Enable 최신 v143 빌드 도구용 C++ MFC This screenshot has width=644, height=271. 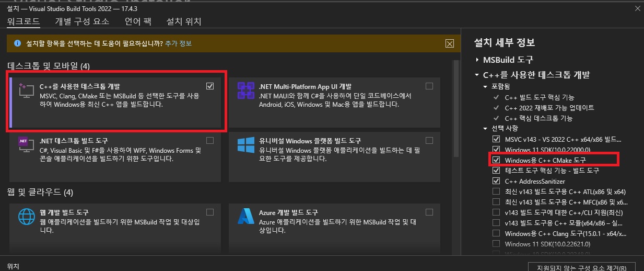tap(496, 202)
